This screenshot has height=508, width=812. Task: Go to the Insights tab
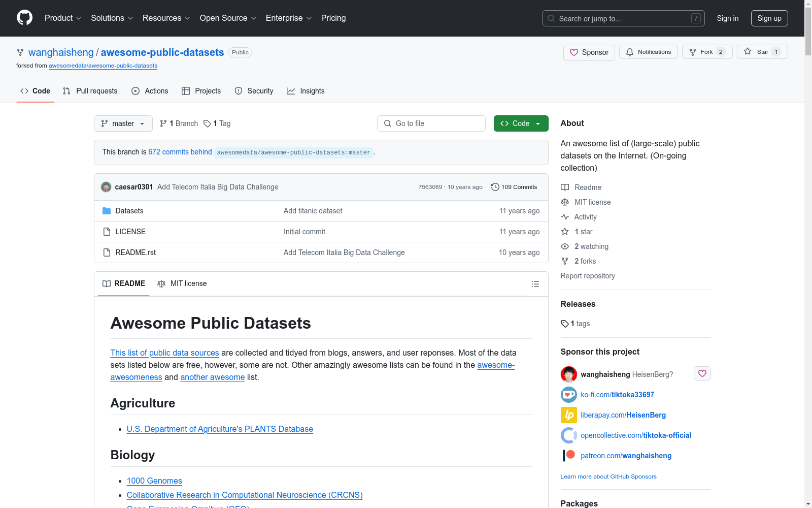pyautogui.click(x=306, y=91)
